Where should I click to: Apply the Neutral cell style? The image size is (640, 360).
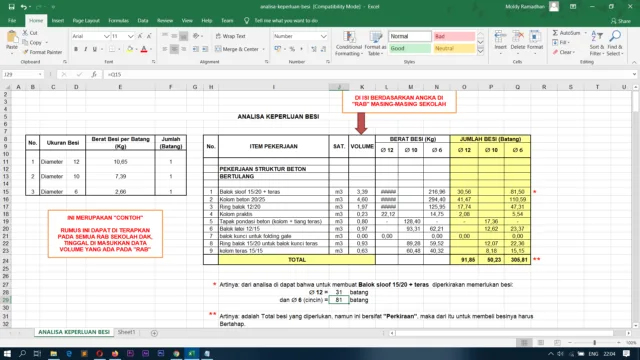(454, 48)
